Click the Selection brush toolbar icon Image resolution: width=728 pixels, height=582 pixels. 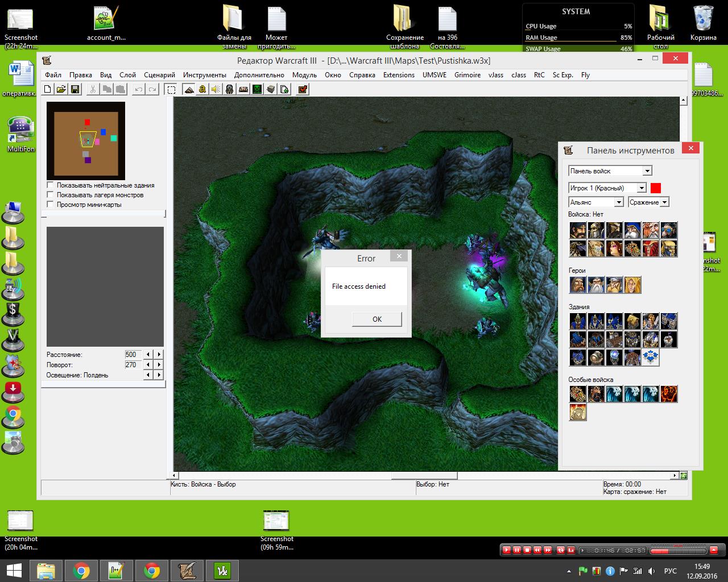(170, 89)
